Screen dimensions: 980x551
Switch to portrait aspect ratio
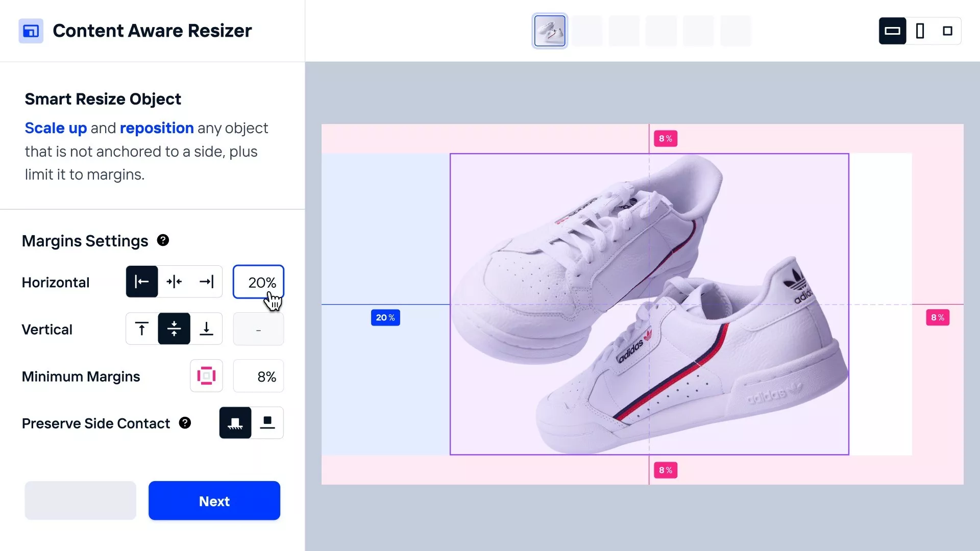click(x=920, y=31)
